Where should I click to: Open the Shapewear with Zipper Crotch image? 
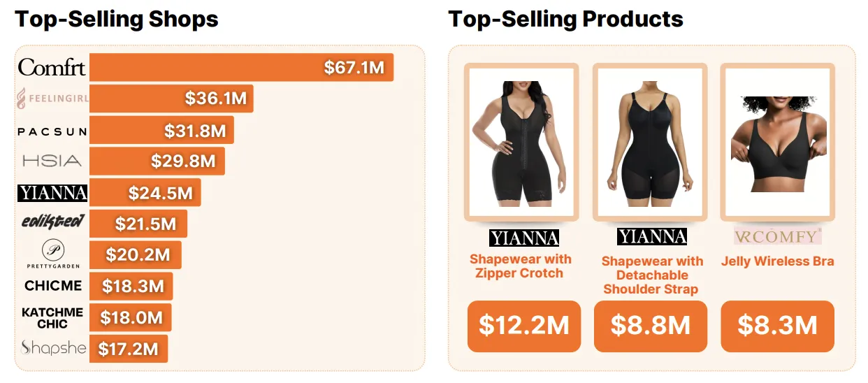point(522,143)
